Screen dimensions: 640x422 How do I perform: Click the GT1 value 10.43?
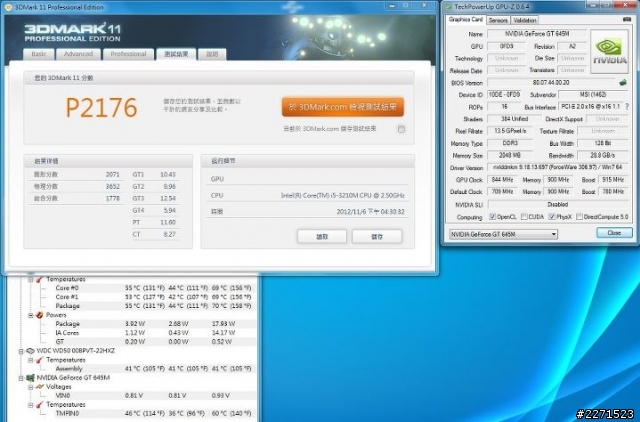167,174
